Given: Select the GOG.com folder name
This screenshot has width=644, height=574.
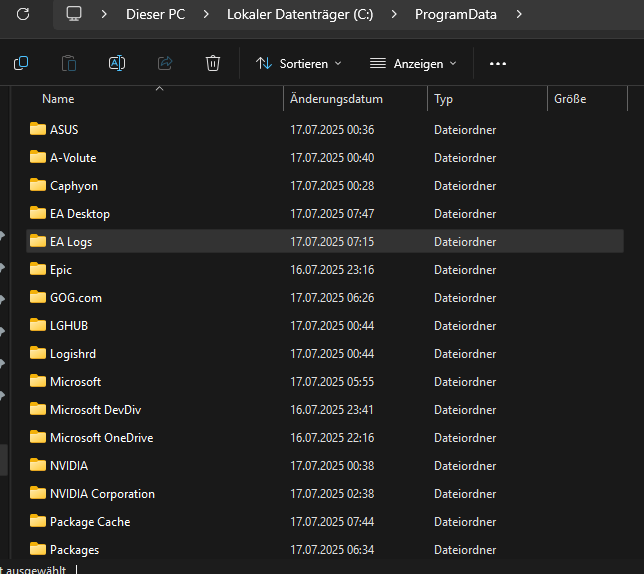Looking at the screenshot, I should point(76,298).
